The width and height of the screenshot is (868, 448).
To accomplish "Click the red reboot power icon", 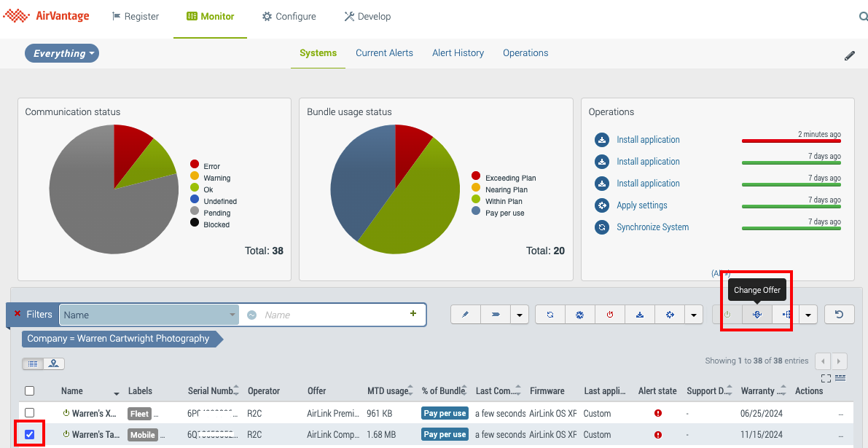I will click(610, 315).
